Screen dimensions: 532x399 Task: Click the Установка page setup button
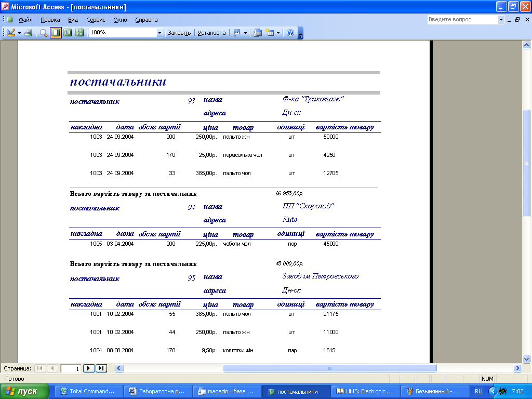(211, 33)
